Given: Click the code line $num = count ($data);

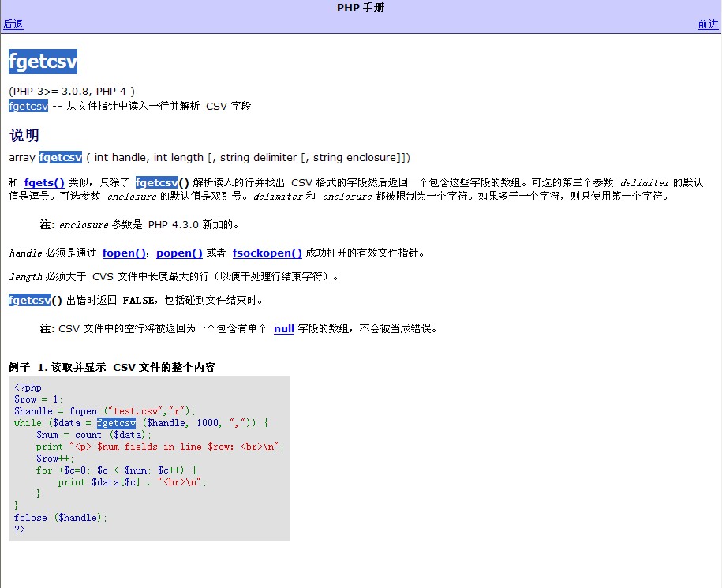Looking at the screenshot, I should click(x=93, y=435).
